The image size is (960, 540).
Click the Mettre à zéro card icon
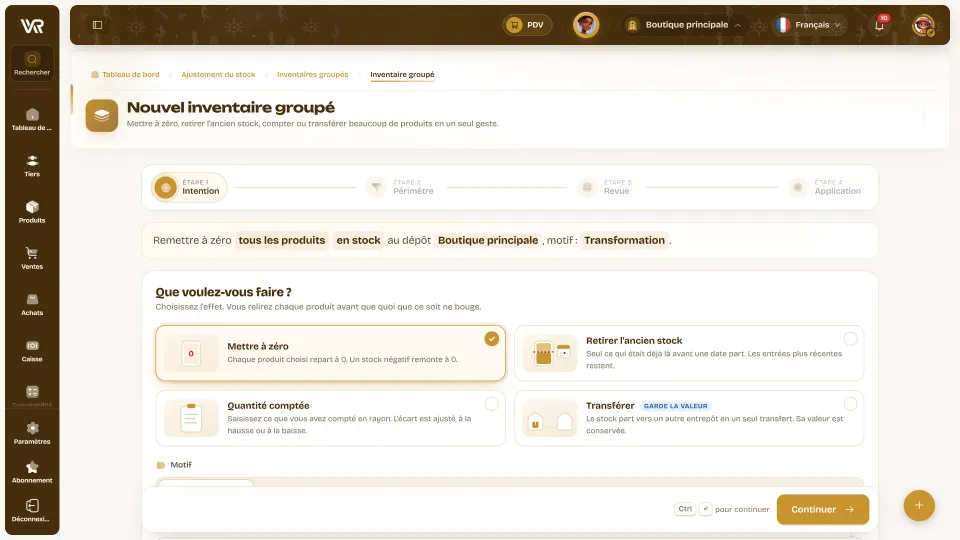[191, 353]
